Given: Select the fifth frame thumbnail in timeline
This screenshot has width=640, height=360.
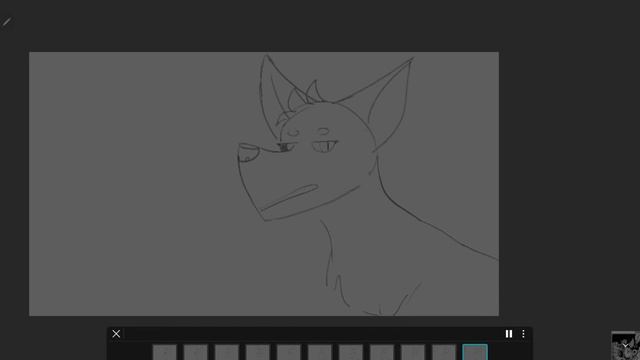Looking at the screenshot, I should click(x=289, y=352).
